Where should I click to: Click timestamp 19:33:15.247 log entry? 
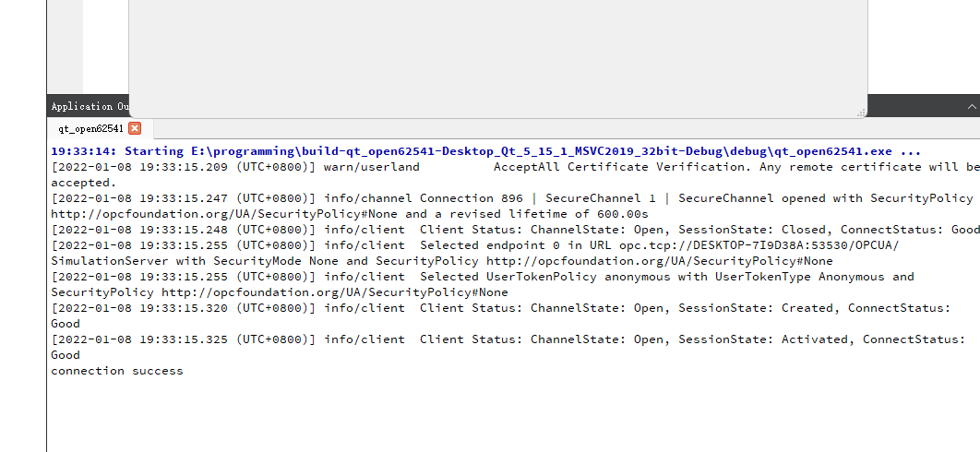(x=184, y=198)
